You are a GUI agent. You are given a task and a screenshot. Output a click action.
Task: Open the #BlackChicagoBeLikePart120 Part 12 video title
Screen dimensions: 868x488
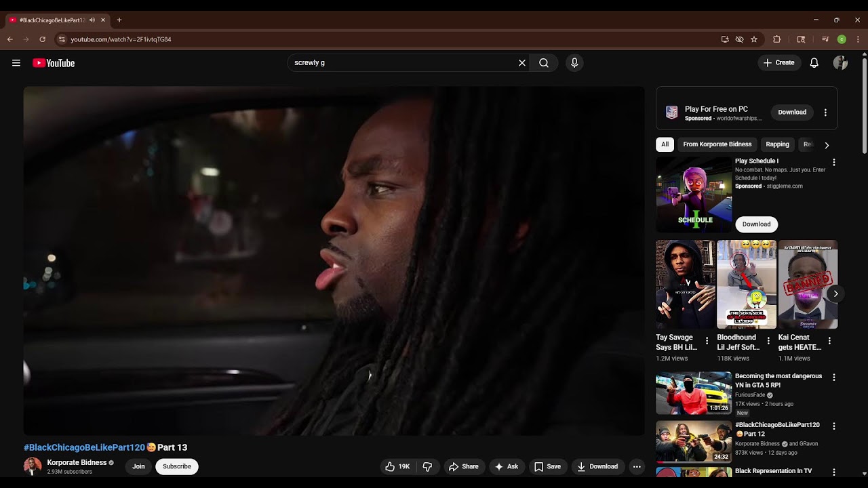click(777, 429)
